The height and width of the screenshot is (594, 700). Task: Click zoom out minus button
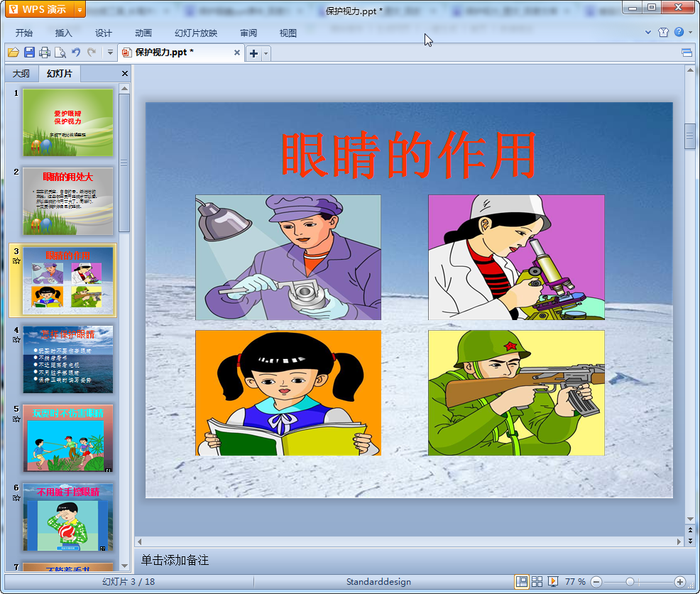(596, 581)
